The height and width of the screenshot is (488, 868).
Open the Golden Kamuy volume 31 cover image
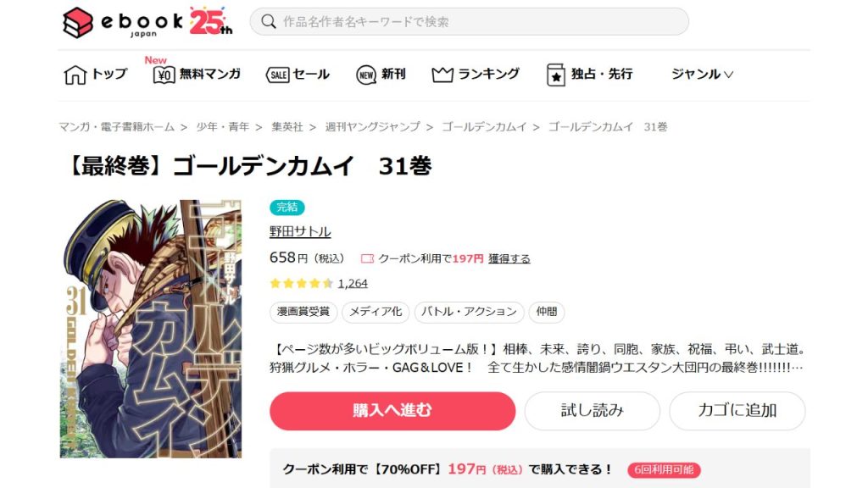151,329
